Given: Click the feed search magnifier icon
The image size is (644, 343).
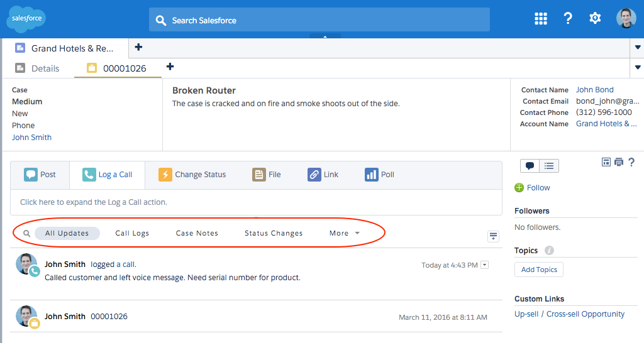Looking at the screenshot, I should 26,234.
